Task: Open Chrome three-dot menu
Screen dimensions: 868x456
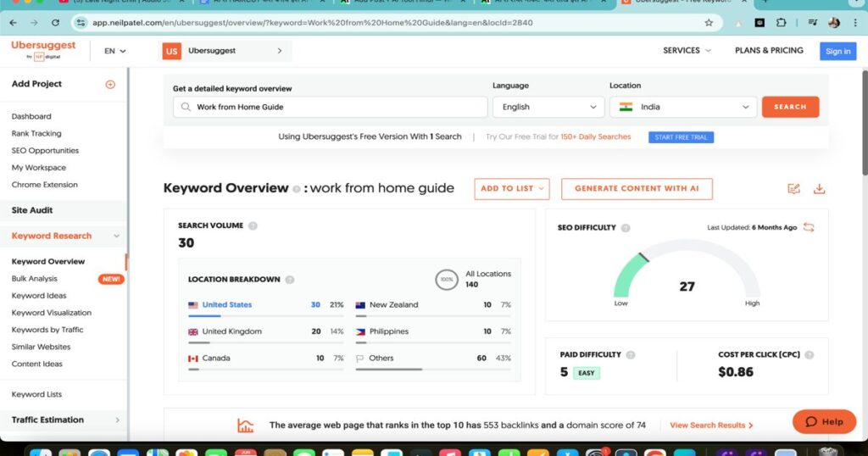Action: [x=855, y=23]
